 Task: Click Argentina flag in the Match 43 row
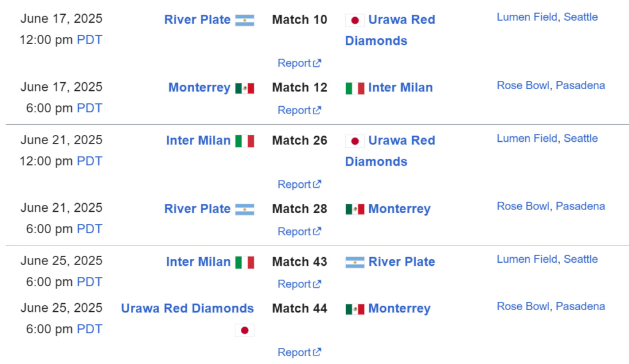(354, 262)
